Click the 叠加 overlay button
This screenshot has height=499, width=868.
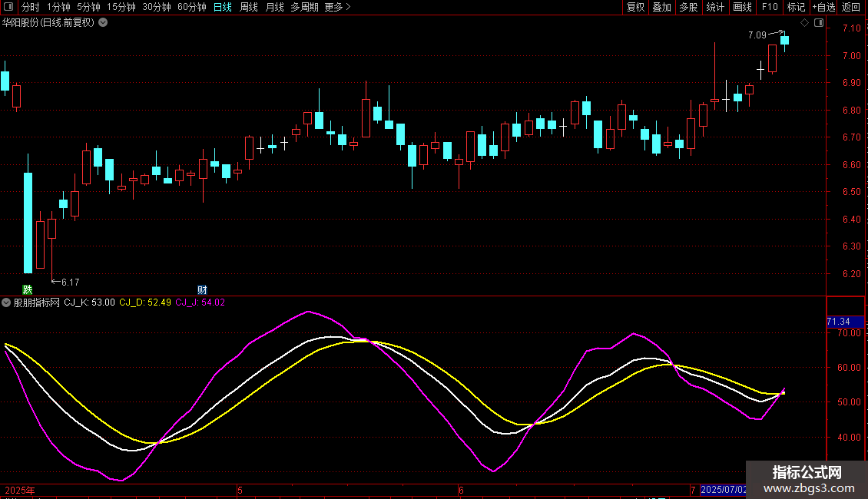click(661, 7)
